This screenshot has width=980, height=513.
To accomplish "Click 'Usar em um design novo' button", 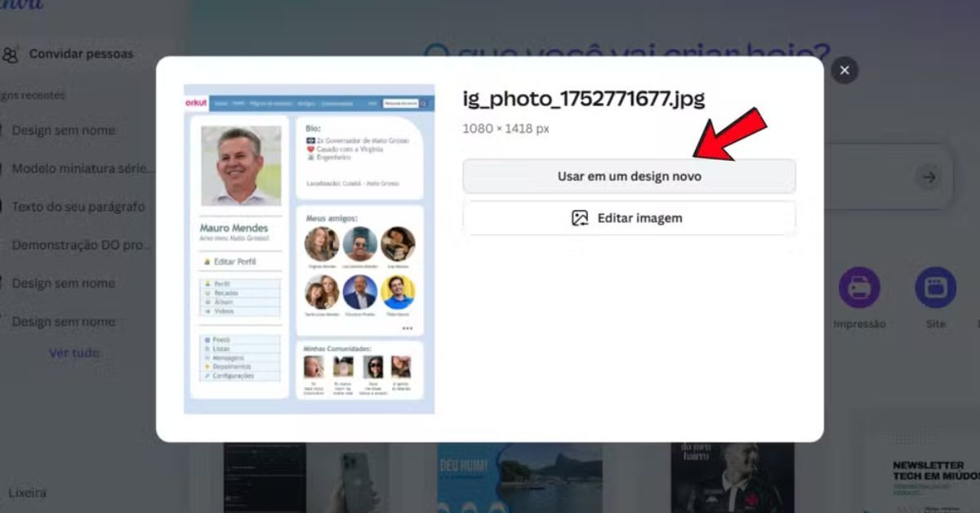I will (629, 176).
